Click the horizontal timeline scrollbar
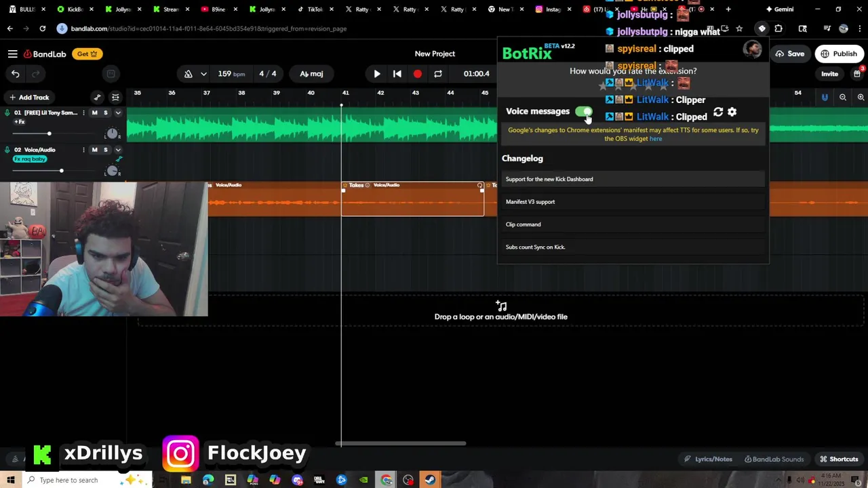 point(400,444)
